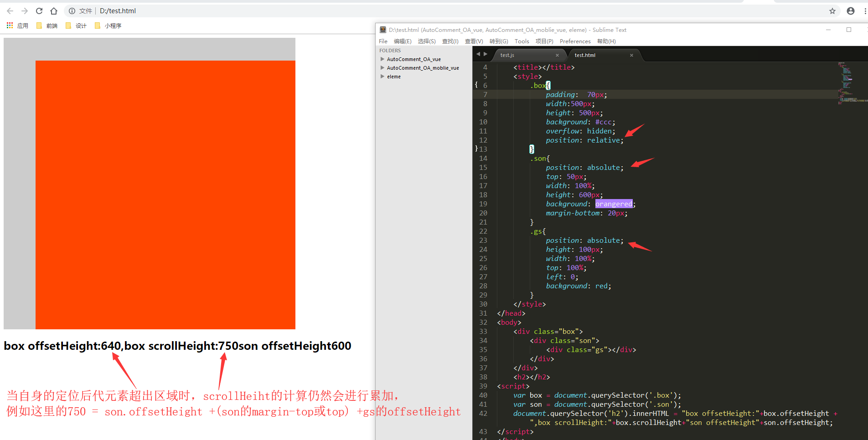The height and width of the screenshot is (440, 868).
Task: Click the 'var son' declaration line
Action: [x=597, y=404]
